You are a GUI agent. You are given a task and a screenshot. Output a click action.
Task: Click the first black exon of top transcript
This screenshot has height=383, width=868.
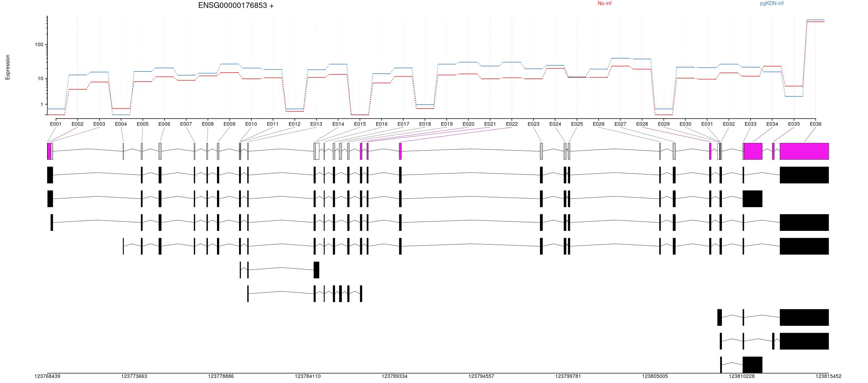tap(50, 175)
